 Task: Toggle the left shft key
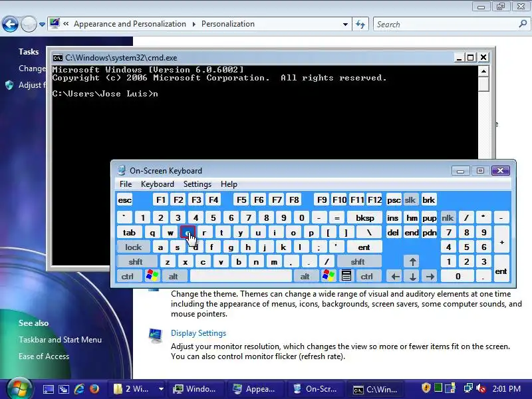(136, 261)
